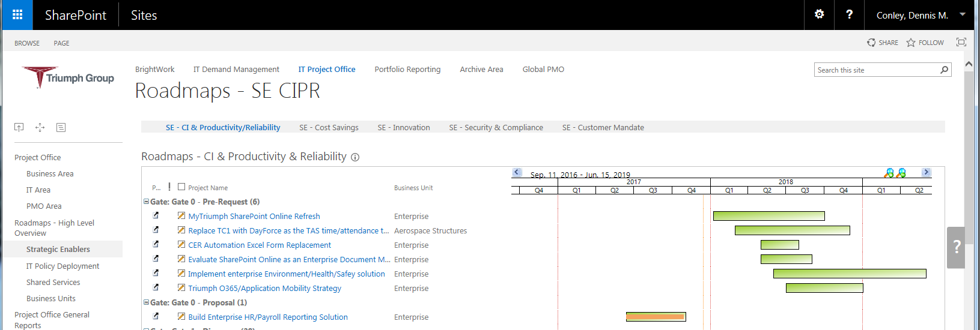Click the Sites link in the top bar
The width and height of the screenshot is (980, 330).
click(x=144, y=15)
